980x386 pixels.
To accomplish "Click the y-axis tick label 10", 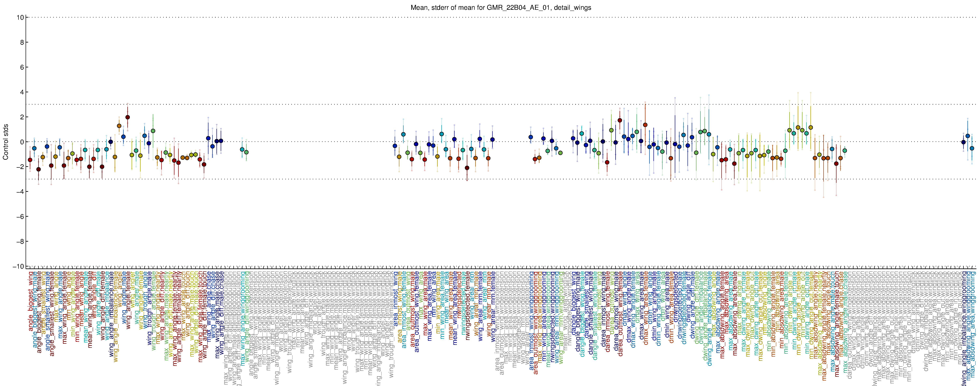I will [x=20, y=17].
